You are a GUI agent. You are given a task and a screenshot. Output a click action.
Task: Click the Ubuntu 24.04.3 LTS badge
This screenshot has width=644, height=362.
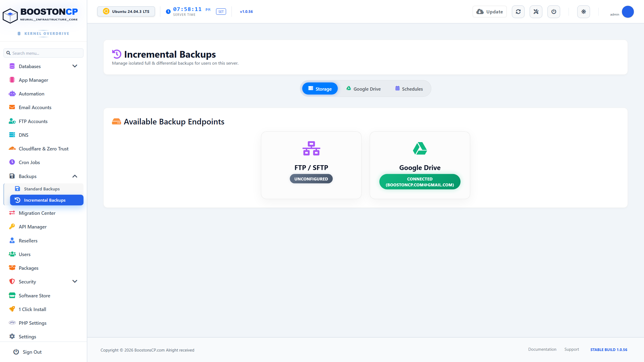coord(126,12)
